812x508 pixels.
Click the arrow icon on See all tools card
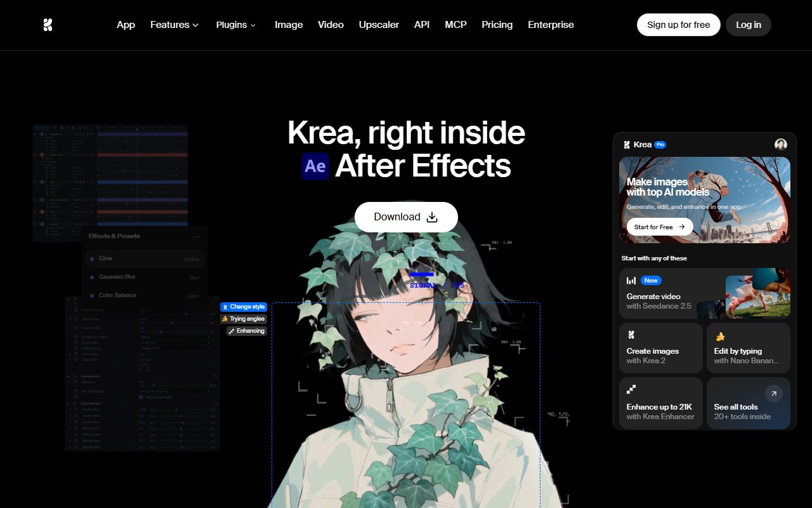(x=773, y=394)
